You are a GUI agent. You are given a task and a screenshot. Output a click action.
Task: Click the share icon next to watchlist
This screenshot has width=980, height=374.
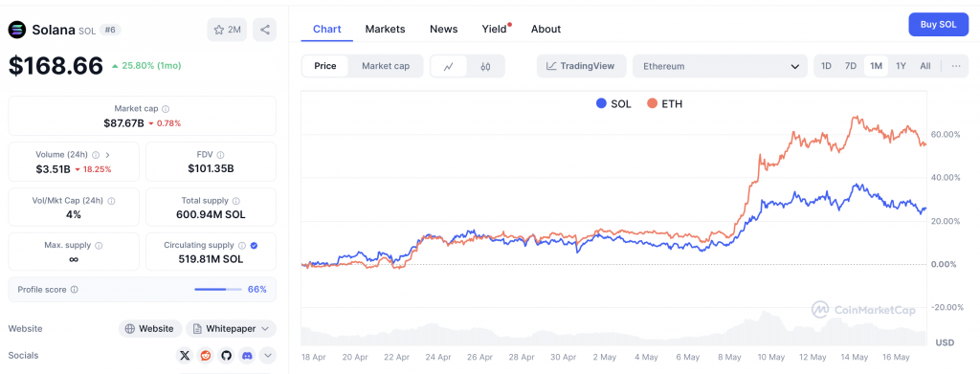(x=264, y=30)
